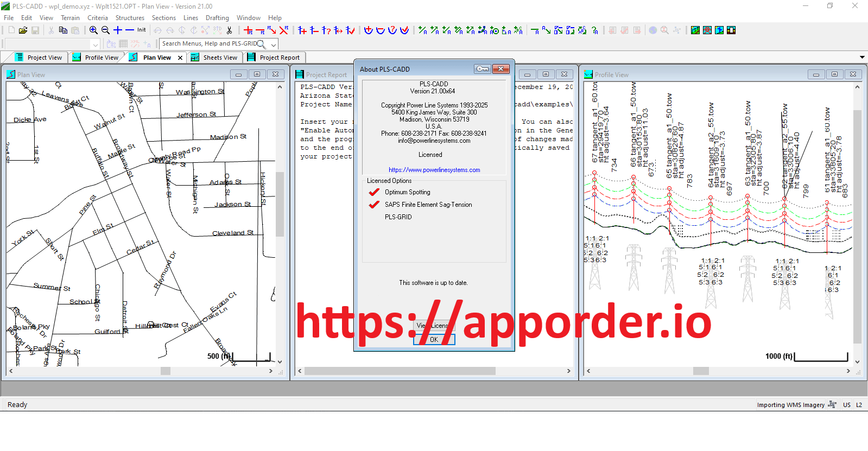Open the Criteria menu
Image resolution: width=868 pixels, height=451 pixels.
(98, 18)
